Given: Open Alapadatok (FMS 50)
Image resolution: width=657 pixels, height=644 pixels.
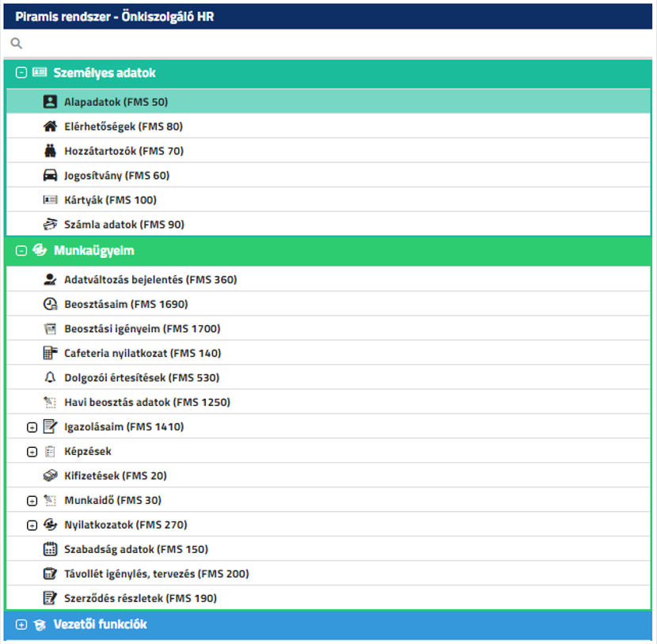Looking at the screenshot, I should pos(328,101).
